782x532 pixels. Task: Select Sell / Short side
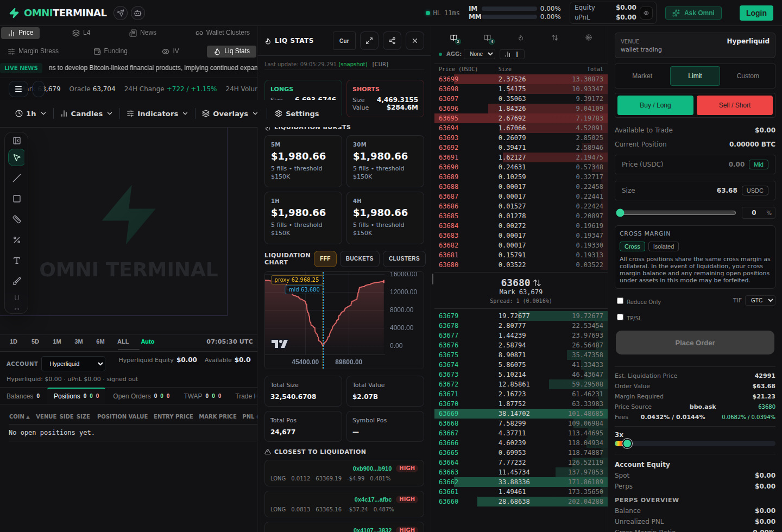click(735, 105)
